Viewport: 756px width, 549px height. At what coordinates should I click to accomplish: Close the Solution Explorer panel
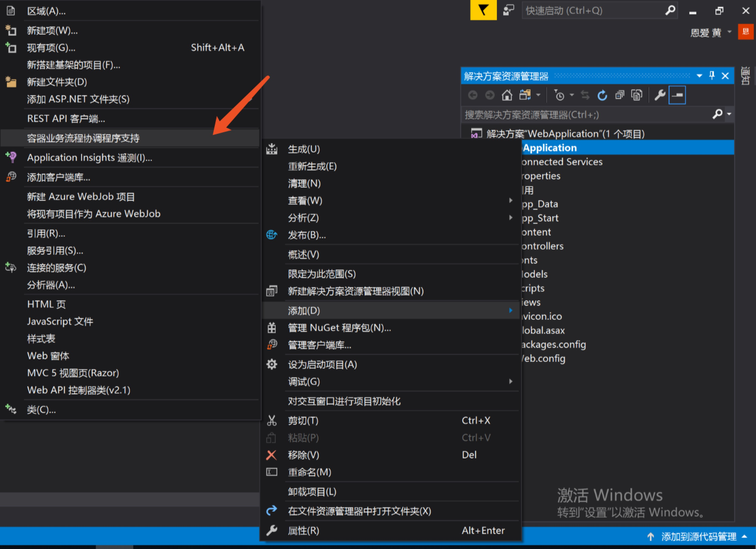pos(725,76)
